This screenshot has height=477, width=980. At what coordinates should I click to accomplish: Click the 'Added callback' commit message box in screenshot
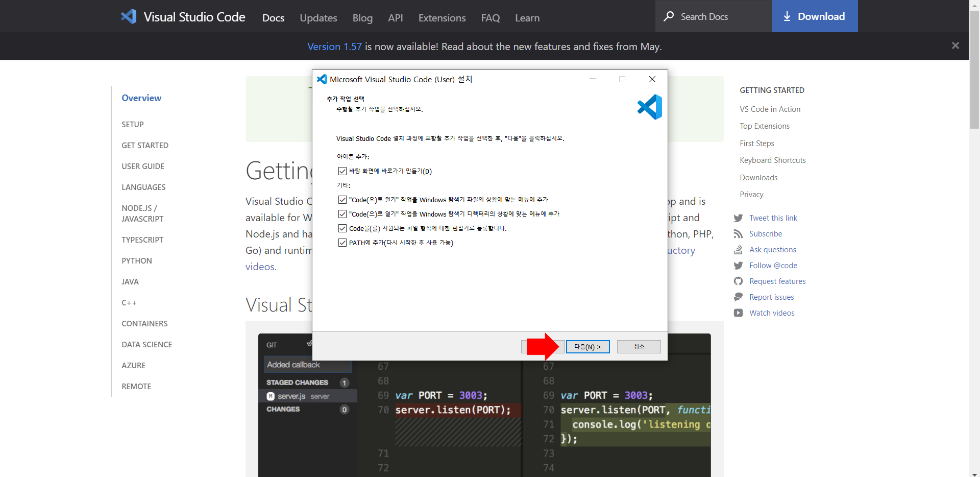click(308, 365)
